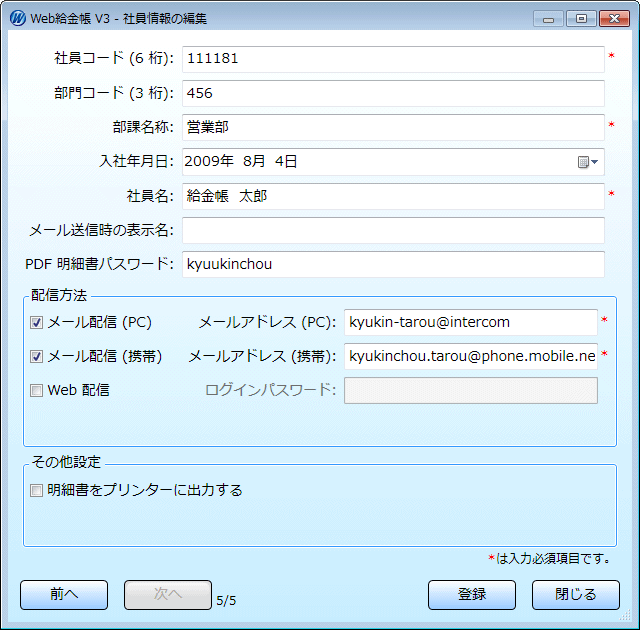640x630 pixels.
Task: Click the 社員コード input field
Action: 393,59
